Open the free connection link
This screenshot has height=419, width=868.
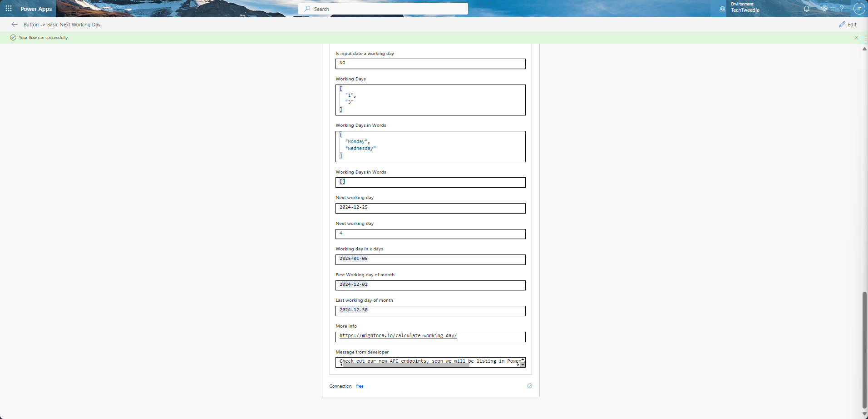[x=359, y=386]
